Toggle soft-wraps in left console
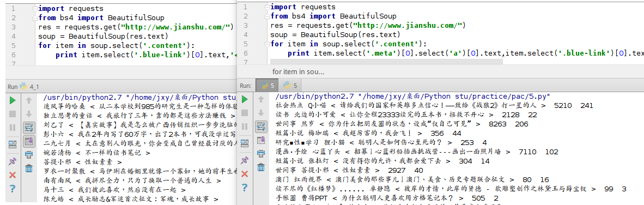 click(x=29, y=128)
